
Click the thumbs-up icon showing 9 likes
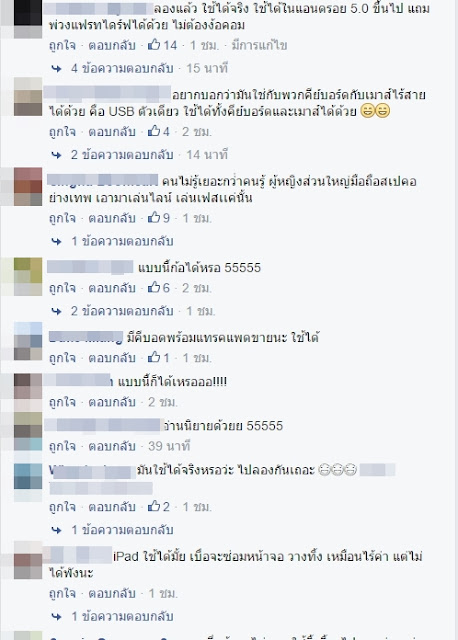pos(154,218)
